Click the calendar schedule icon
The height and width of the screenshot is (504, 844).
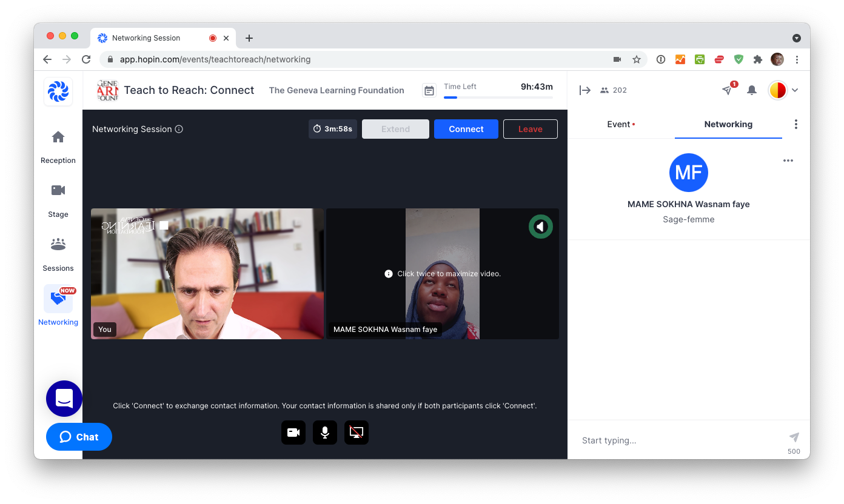[x=429, y=91]
